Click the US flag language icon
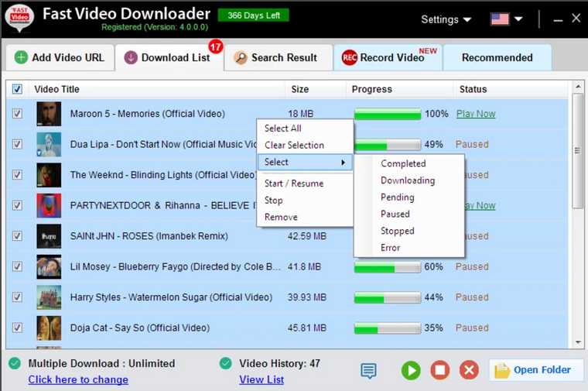 (x=500, y=19)
